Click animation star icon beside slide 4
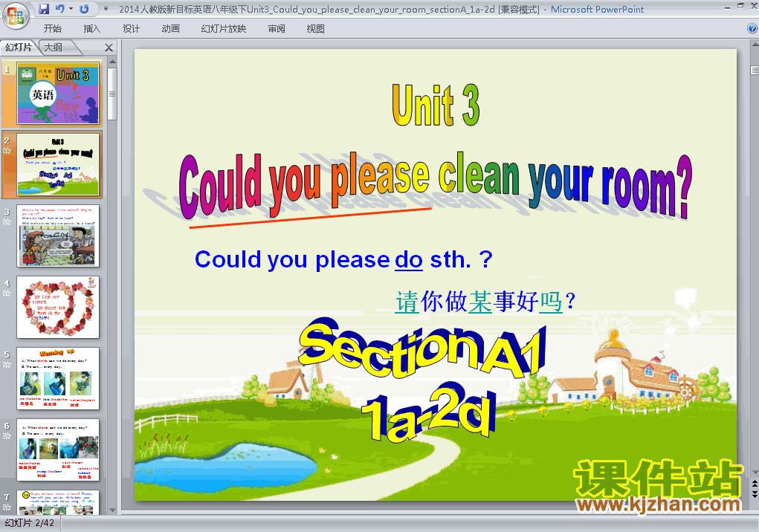The height and width of the screenshot is (532, 759). (7, 293)
